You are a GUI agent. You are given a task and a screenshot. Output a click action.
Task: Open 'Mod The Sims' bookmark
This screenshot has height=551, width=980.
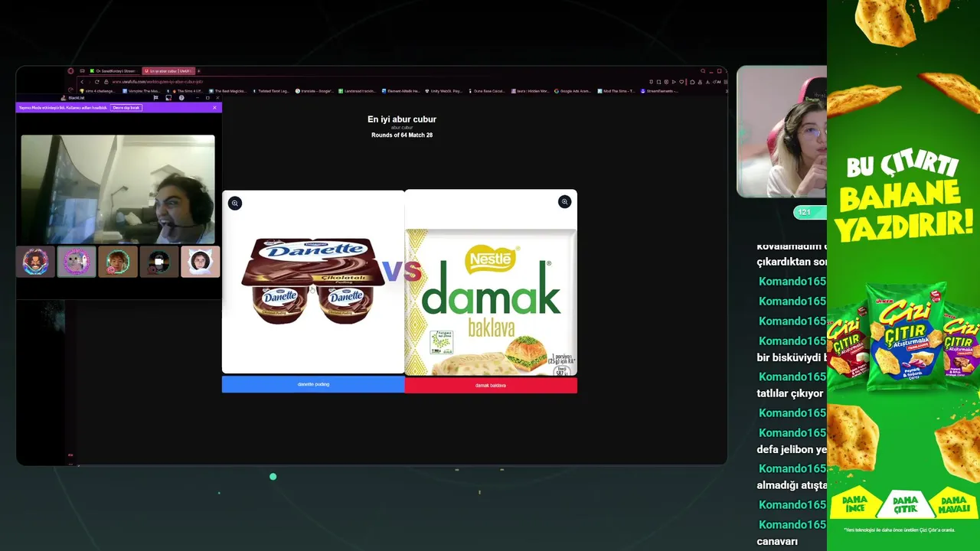tap(616, 91)
